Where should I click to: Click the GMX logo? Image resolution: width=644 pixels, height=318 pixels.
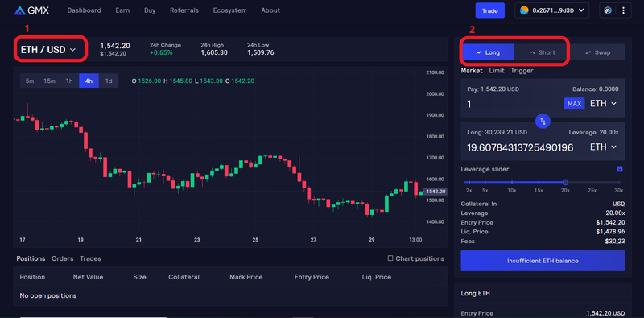point(31,10)
